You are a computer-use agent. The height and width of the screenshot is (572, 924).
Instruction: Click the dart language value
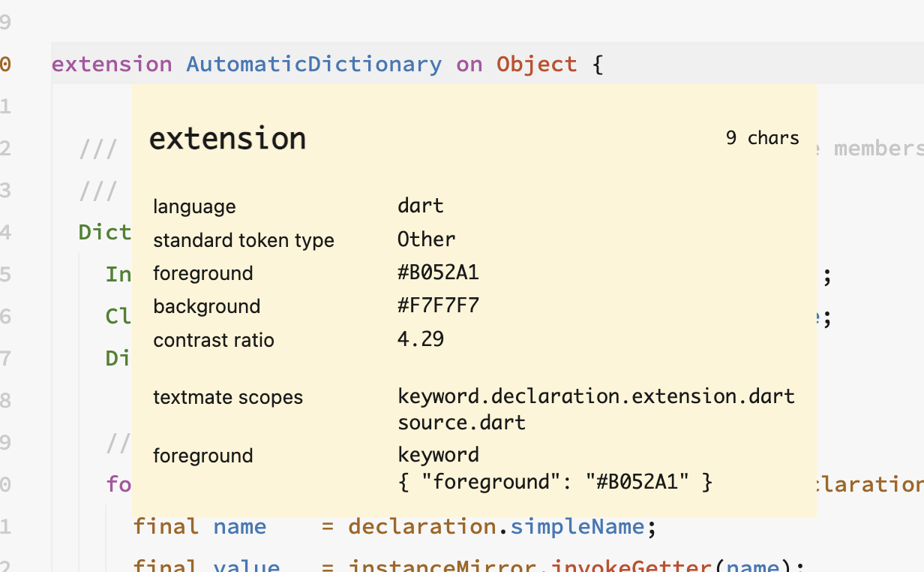point(420,205)
